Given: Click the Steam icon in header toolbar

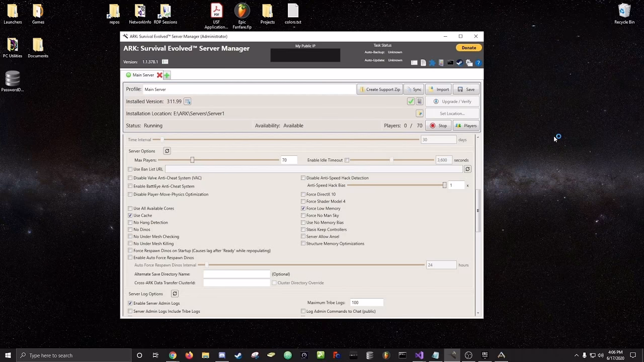Looking at the screenshot, I should [x=459, y=63].
